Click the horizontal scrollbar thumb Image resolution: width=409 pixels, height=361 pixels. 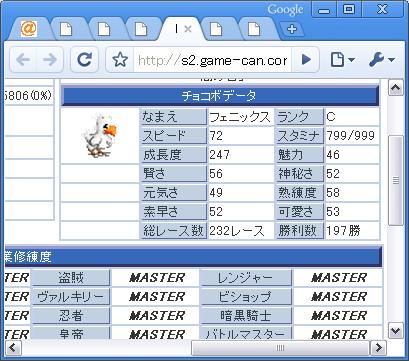tap(280, 348)
